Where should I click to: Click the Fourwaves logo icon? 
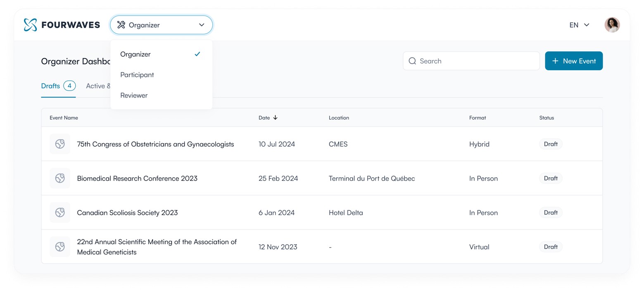(30, 25)
